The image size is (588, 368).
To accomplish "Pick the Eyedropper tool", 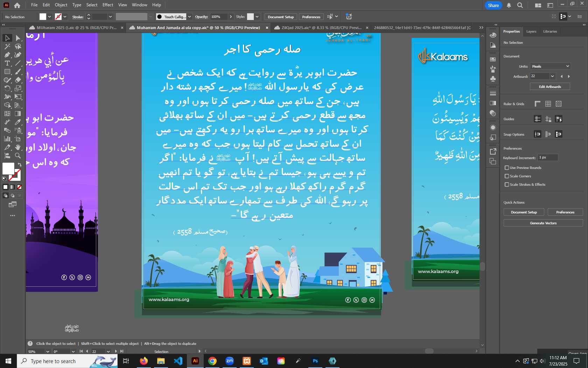I will click(18, 122).
